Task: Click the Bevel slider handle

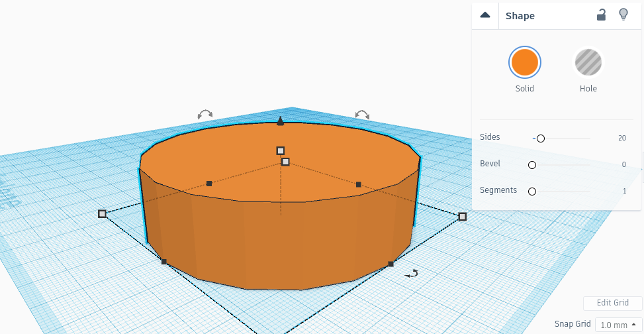Action: [x=532, y=165]
